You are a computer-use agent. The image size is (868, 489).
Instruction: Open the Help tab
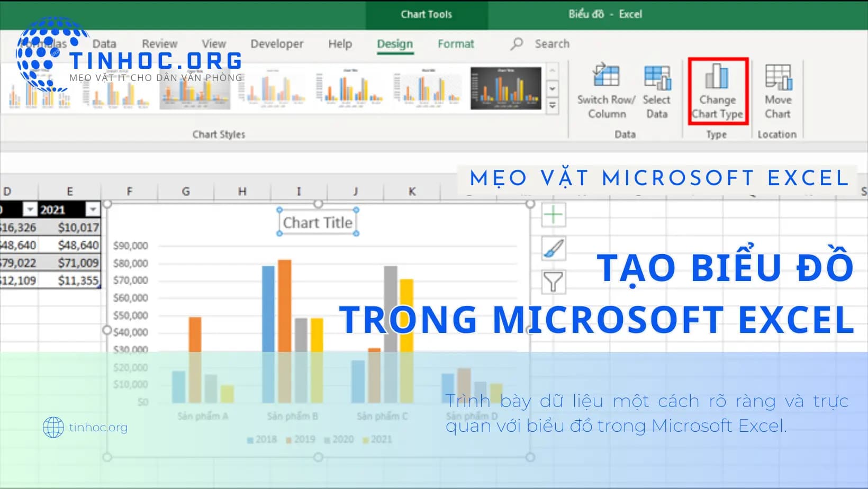tap(340, 44)
